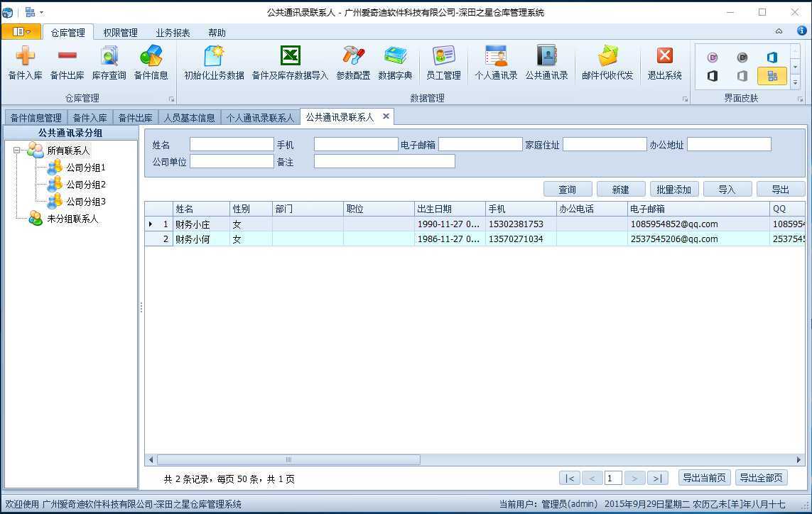Switch to 备件信息管理 document tab

[36, 118]
